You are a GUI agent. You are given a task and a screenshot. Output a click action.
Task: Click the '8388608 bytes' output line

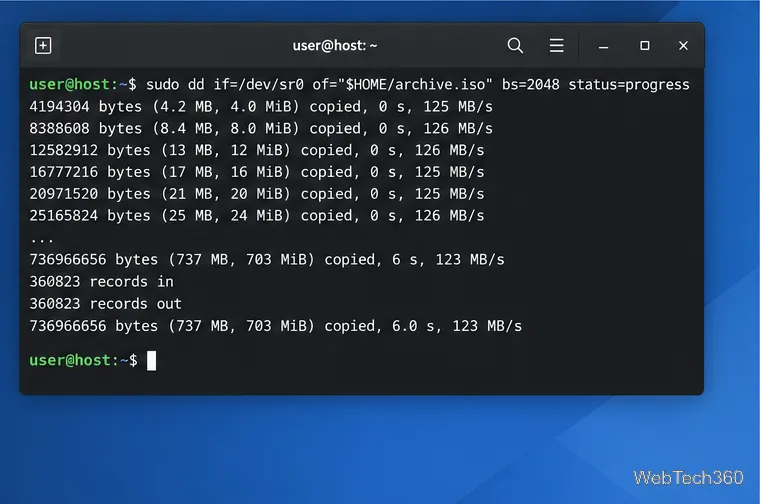(x=261, y=128)
